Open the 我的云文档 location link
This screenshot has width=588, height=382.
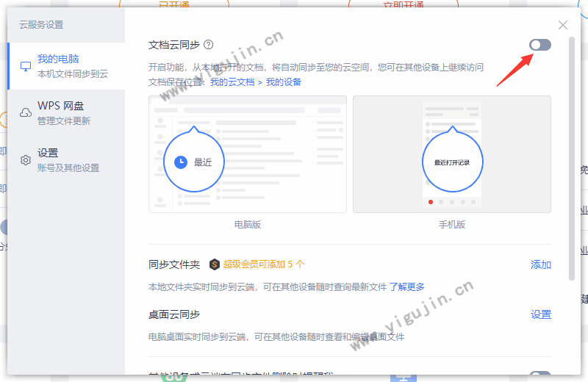tap(231, 82)
